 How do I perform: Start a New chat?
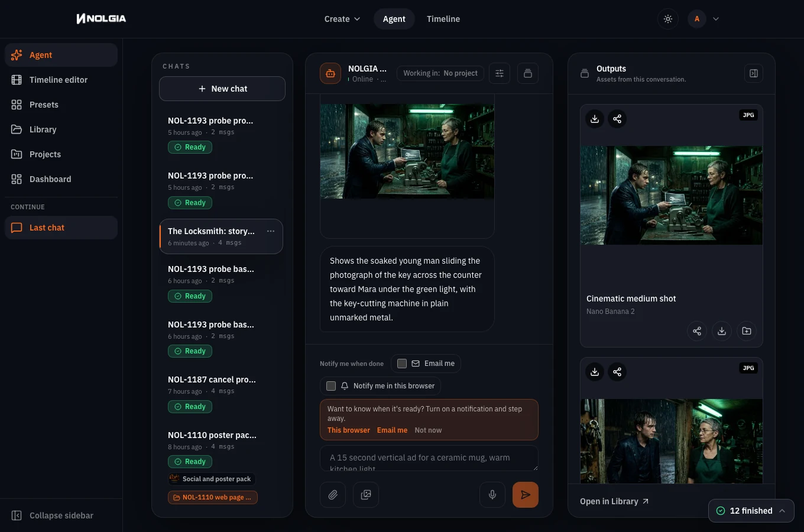point(222,89)
